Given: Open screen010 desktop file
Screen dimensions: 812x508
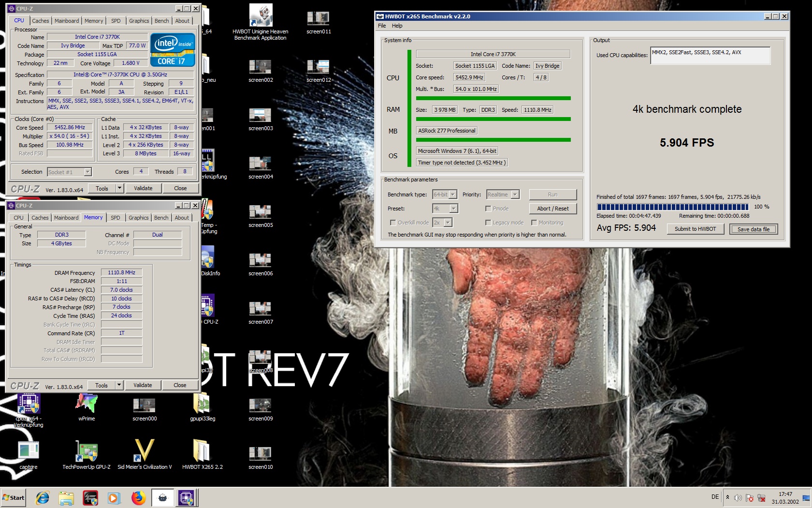Looking at the screenshot, I should tap(261, 458).
